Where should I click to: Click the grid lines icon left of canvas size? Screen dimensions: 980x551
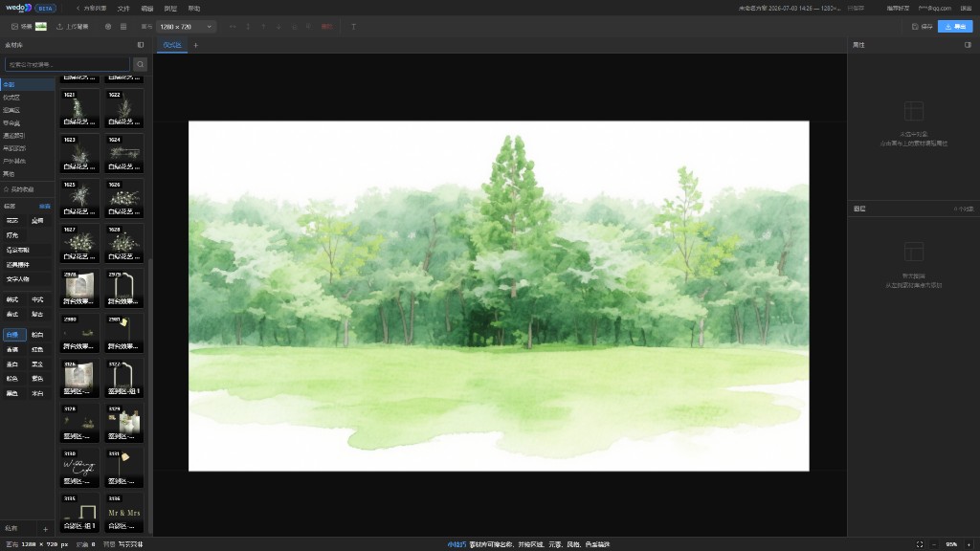(123, 27)
